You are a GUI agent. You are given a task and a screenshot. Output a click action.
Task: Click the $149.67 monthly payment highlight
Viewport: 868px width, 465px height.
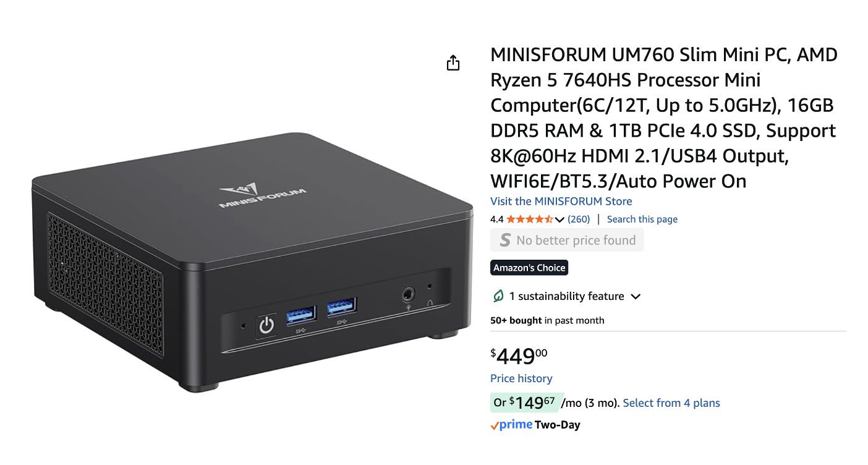[525, 403]
